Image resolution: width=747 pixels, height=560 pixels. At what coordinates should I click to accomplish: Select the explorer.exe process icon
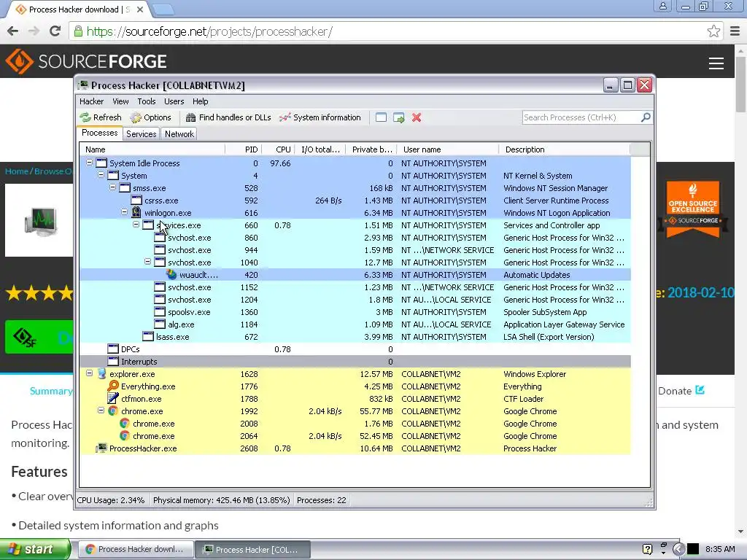click(101, 374)
